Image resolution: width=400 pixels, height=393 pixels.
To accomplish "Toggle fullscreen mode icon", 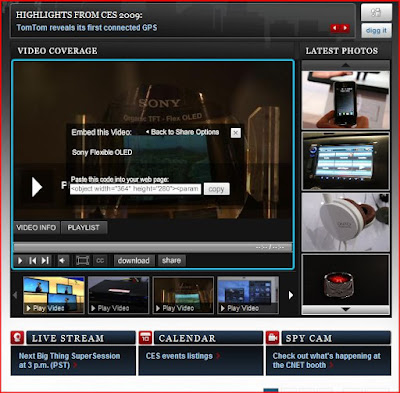I will (x=82, y=260).
